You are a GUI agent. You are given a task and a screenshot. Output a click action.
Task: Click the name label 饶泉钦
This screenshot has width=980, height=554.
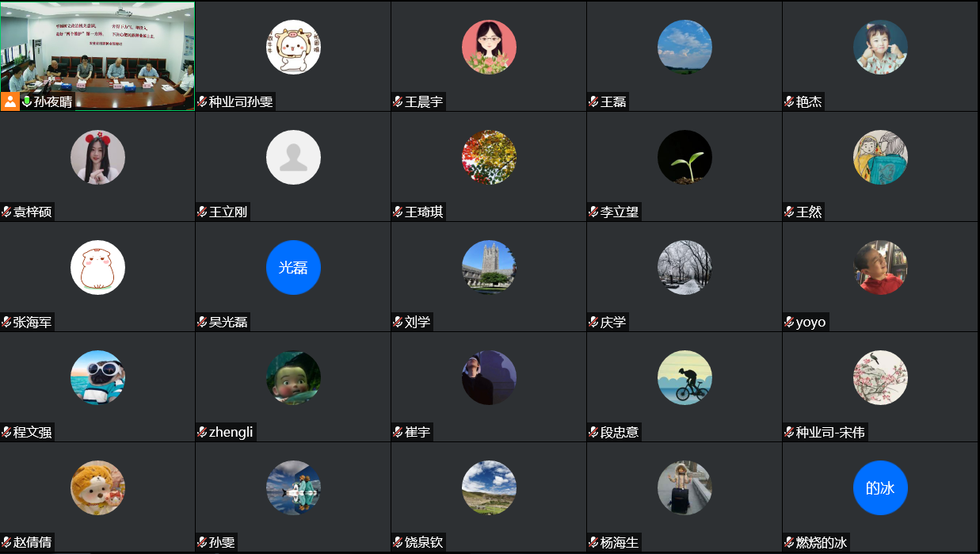click(424, 542)
